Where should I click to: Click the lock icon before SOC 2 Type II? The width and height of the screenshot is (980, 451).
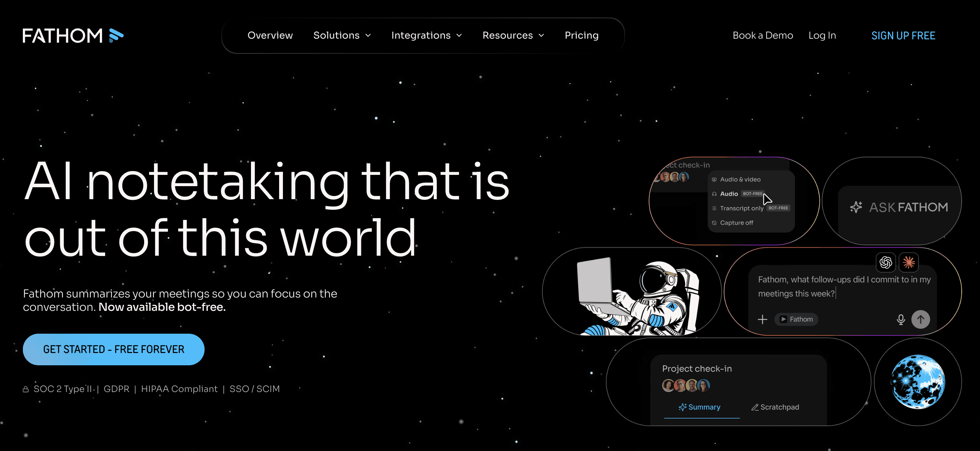coord(26,389)
